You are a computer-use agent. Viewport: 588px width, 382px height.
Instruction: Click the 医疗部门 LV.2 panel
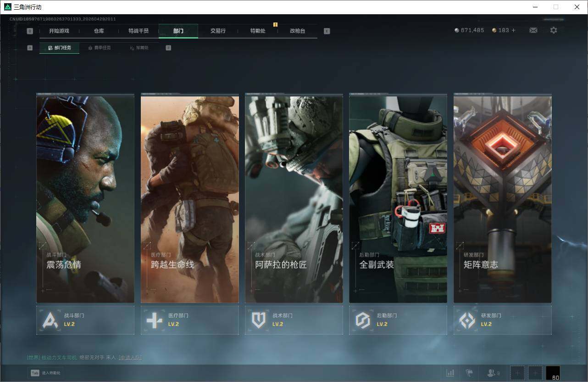click(190, 320)
